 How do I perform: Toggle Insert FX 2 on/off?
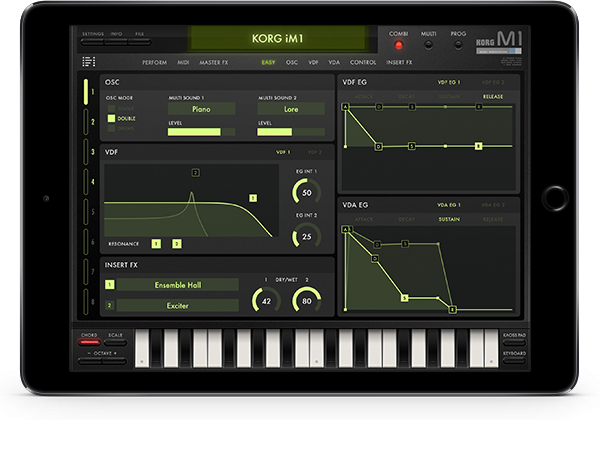point(109,305)
